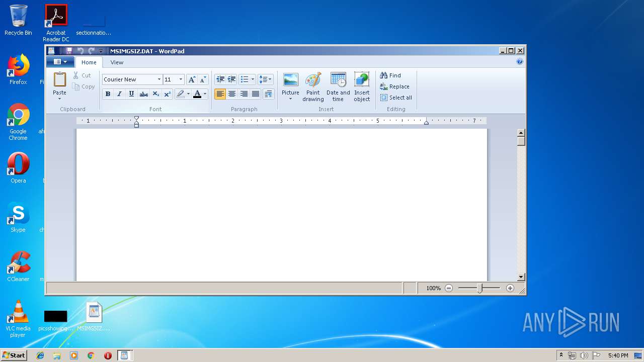Image resolution: width=644 pixels, height=362 pixels.
Task: Select the VLC media player desktop icon
Action: pos(18,319)
